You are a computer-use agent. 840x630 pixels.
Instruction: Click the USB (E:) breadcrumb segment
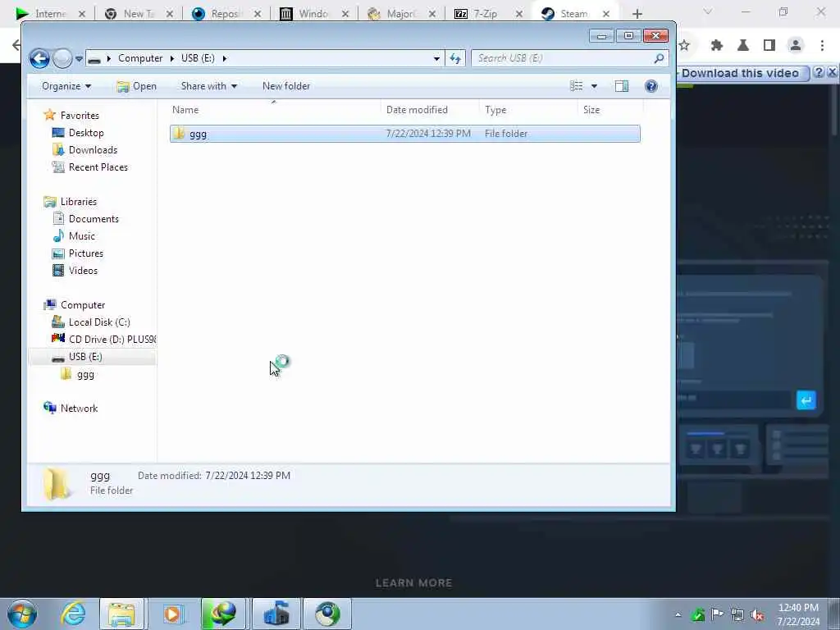[198, 58]
